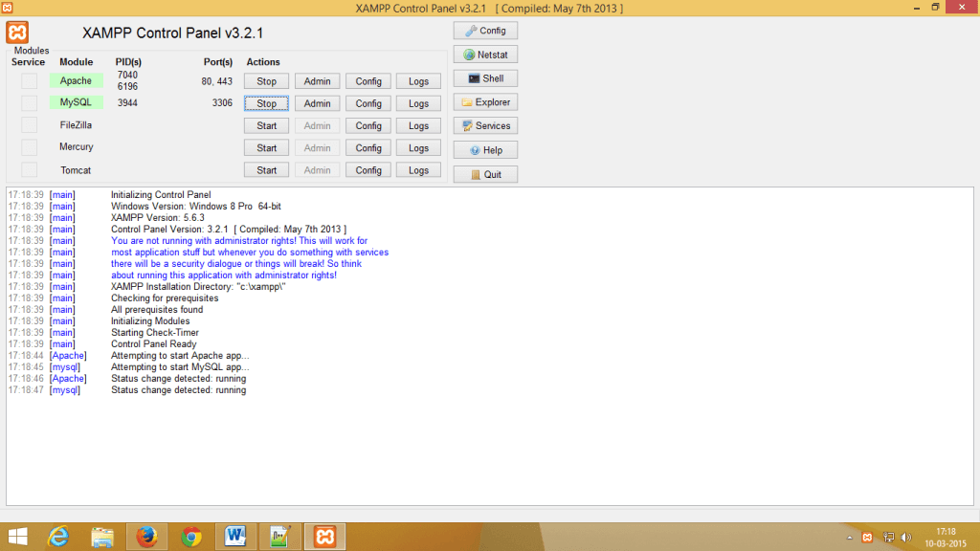Viewport: 980px width, 551px height.
Task: Start the Tomcat module
Action: click(x=266, y=170)
